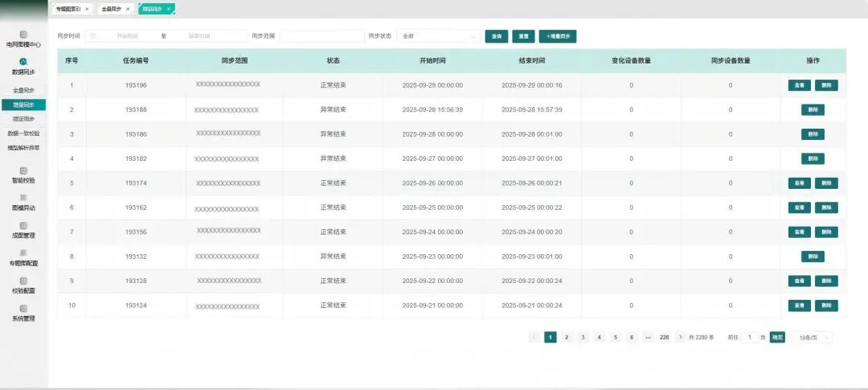868x390 pixels.
Task: Delete task 193174
Action: pos(826,183)
